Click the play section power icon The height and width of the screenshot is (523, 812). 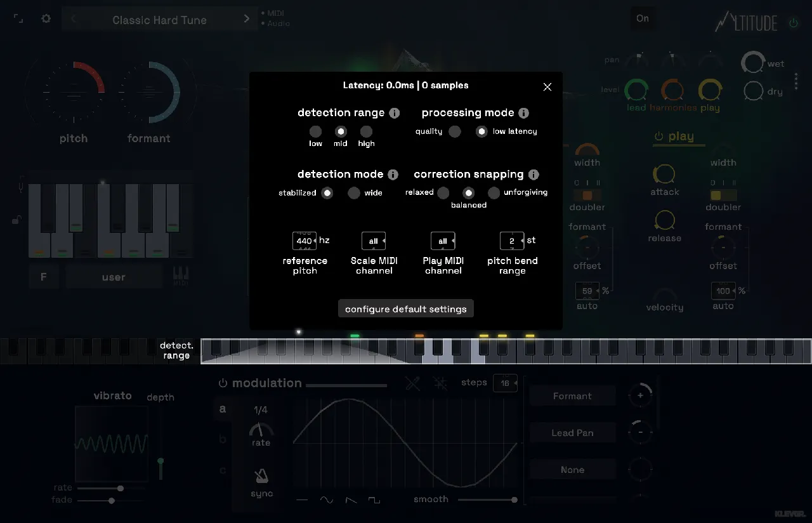[x=658, y=136]
